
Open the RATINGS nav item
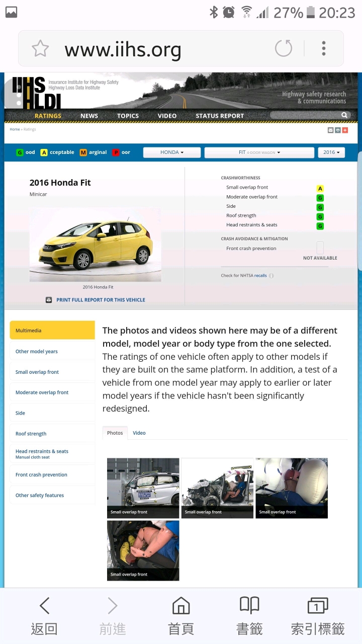click(x=48, y=116)
